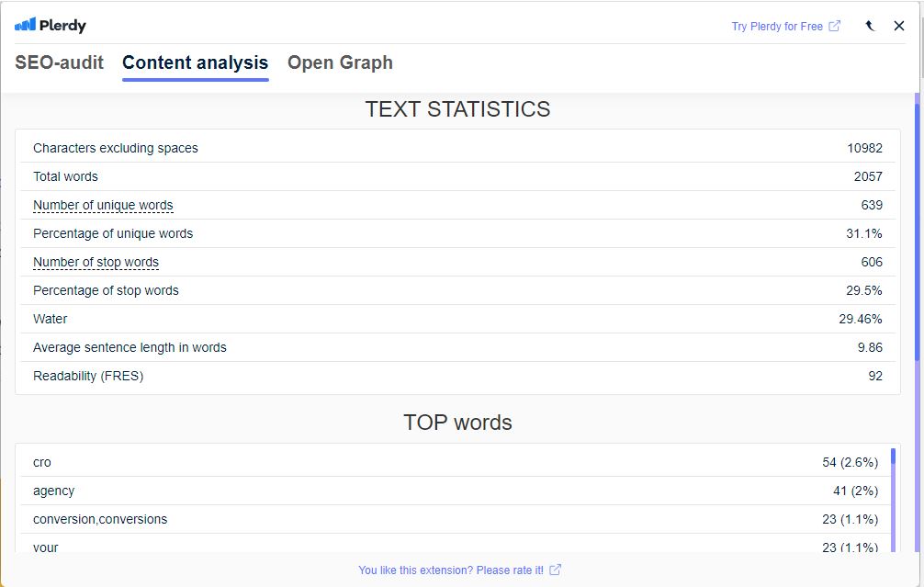Click the Number of stop words label

[x=96, y=262]
